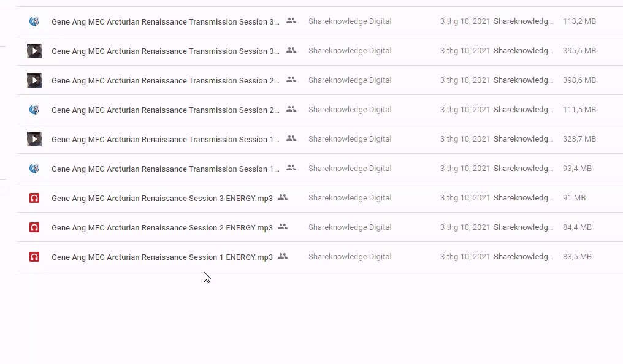Click the 113,2 MB file size

[579, 21]
